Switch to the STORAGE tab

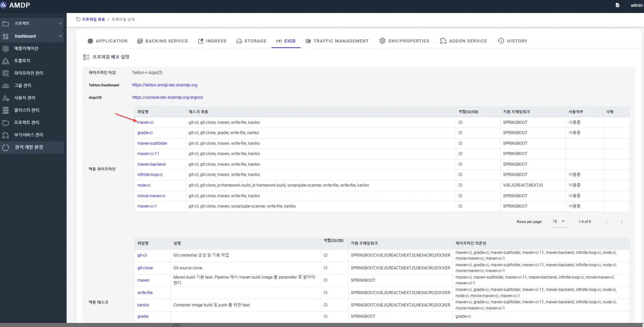(251, 41)
